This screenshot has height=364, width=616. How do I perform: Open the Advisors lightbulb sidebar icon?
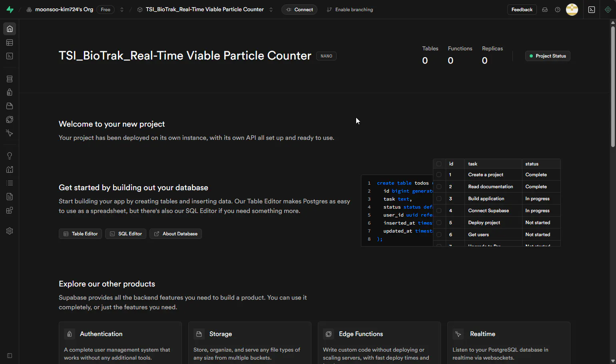pos(10,156)
